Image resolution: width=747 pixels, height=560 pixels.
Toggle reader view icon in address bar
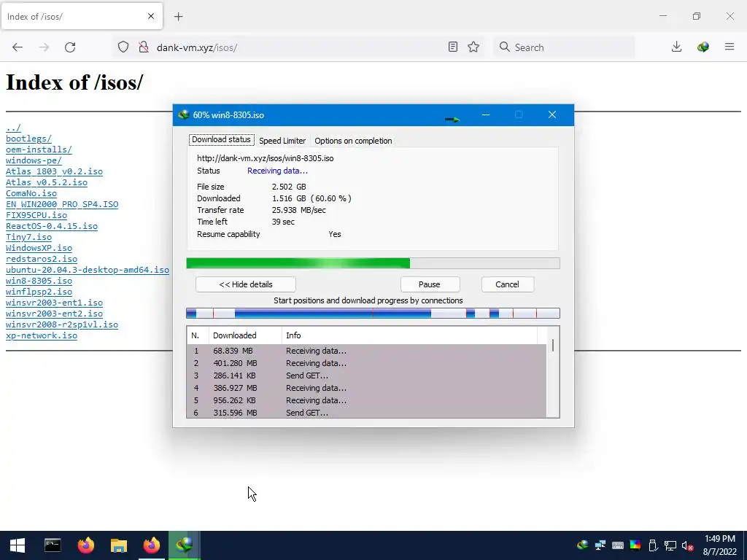pos(452,47)
